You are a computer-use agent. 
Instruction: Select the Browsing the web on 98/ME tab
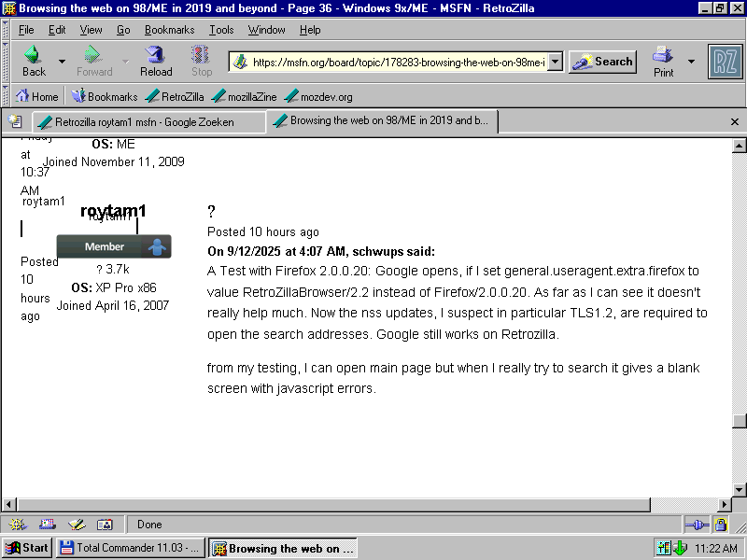pyautogui.click(x=382, y=121)
